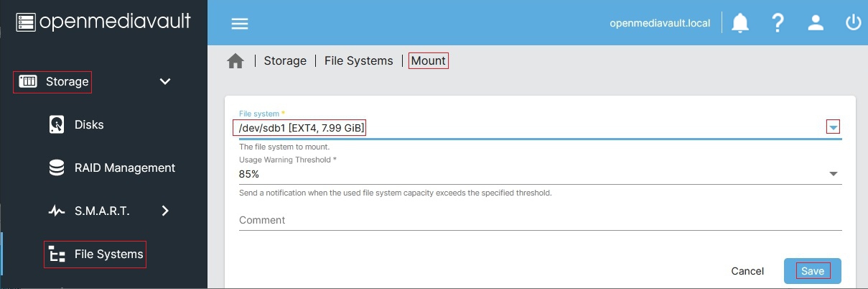
Task: Open the Disks sidebar item
Action: [89, 125]
